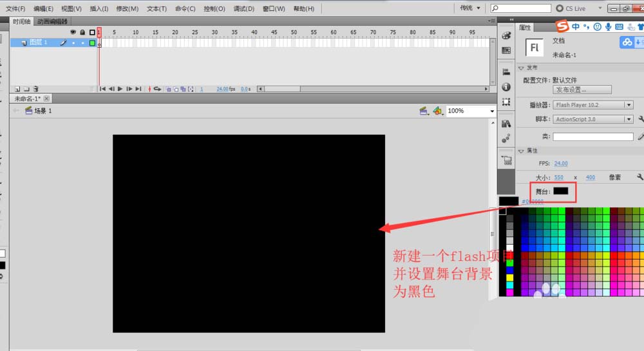
Task: Collapse the 发布 section triangle
Action: tap(521, 68)
